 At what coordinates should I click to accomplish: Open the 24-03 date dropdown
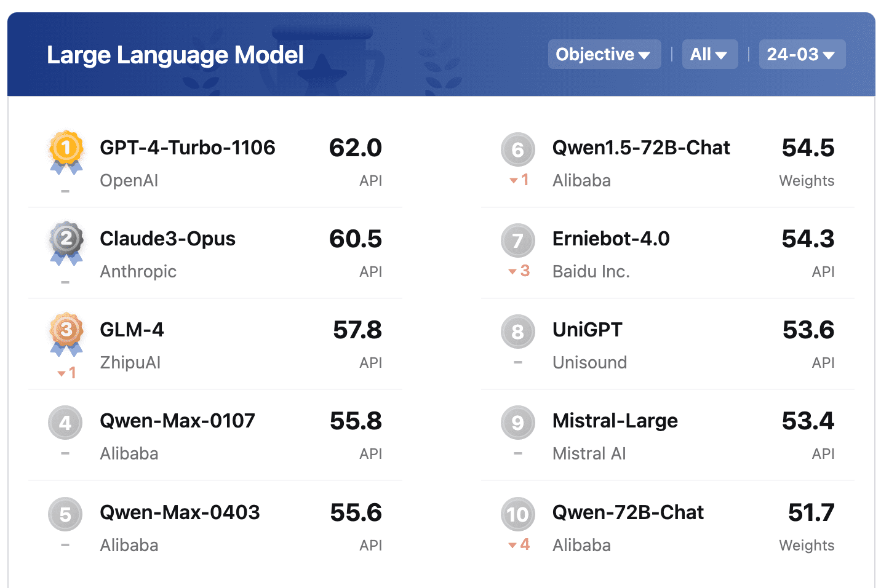802,54
